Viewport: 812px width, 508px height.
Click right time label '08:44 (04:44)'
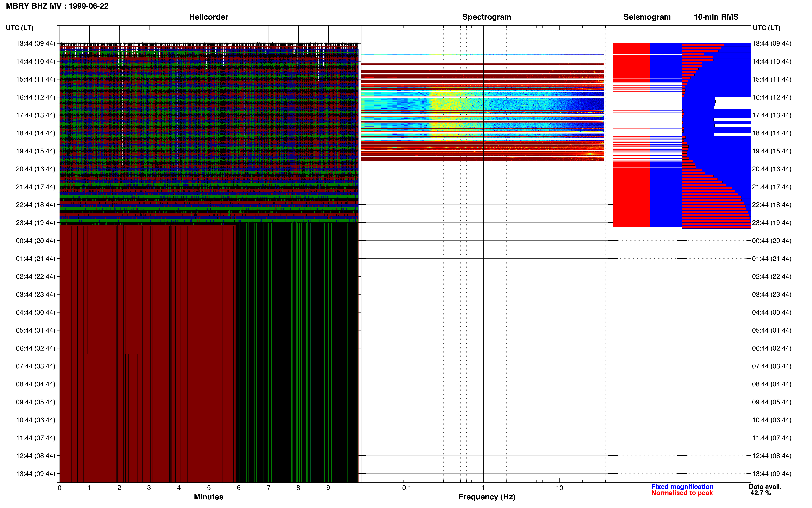pos(772,384)
